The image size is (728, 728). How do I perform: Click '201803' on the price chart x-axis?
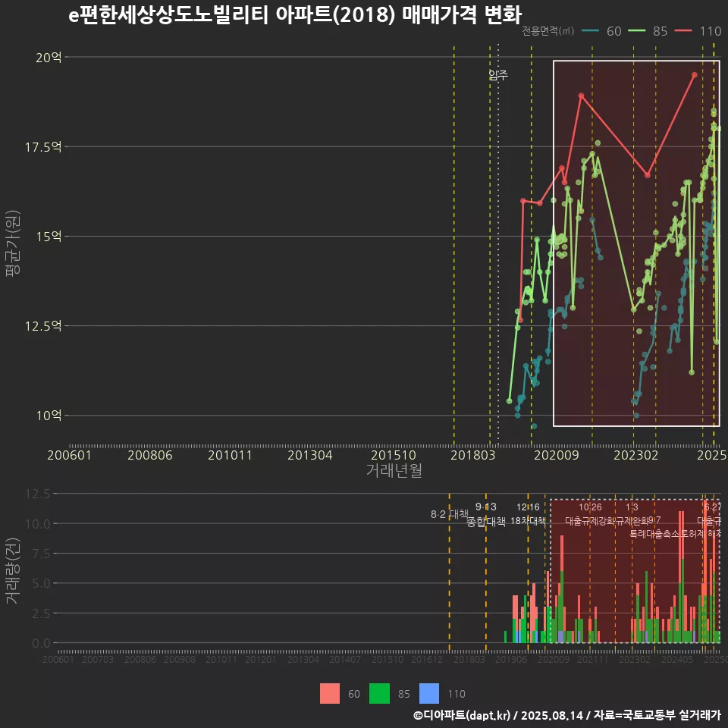[x=472, y=455]
